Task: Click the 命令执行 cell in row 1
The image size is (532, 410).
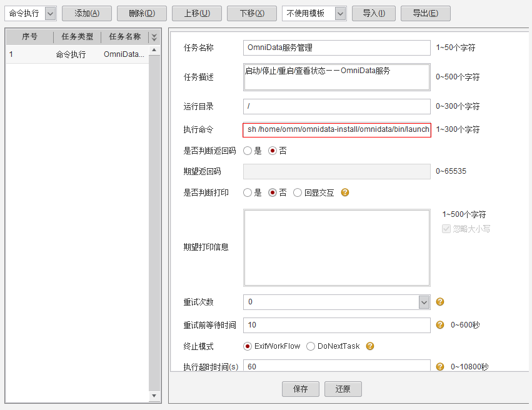Action: pyautogui.click(x=71, y=54)
